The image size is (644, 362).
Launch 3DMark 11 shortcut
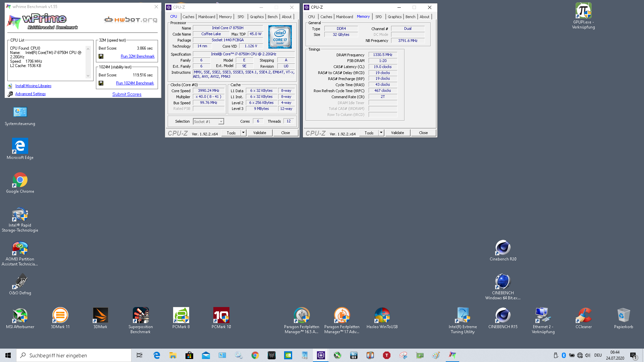pos(60,318)
